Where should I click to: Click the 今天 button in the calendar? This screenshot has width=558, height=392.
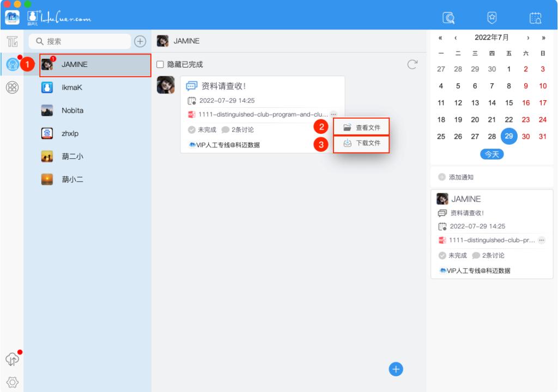491,155
